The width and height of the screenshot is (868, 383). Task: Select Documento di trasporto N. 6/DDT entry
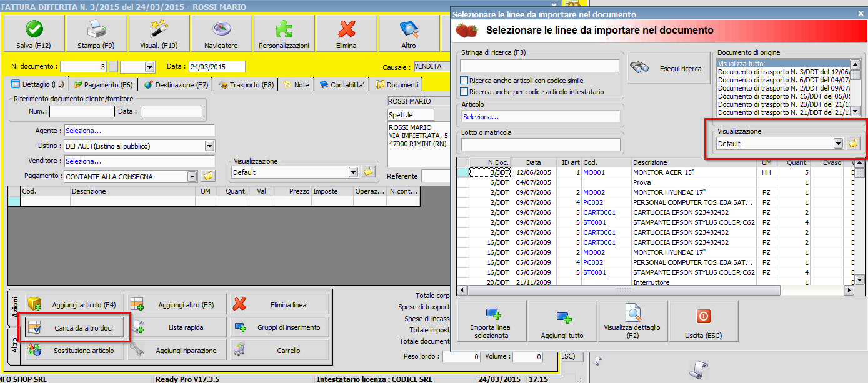tap(784, 80)
